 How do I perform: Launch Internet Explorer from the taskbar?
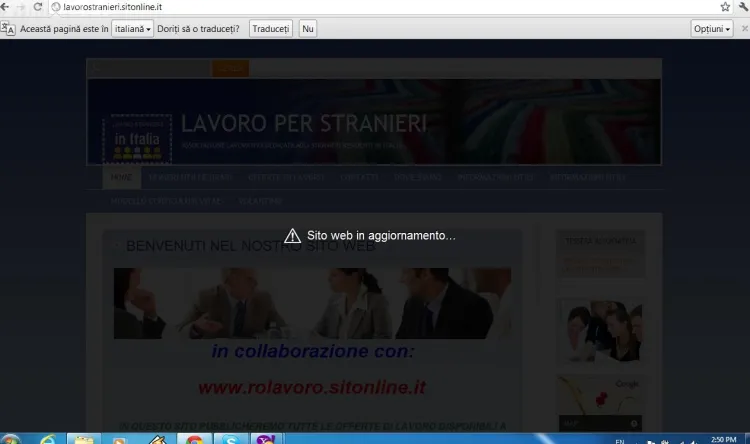pos(48,438)
